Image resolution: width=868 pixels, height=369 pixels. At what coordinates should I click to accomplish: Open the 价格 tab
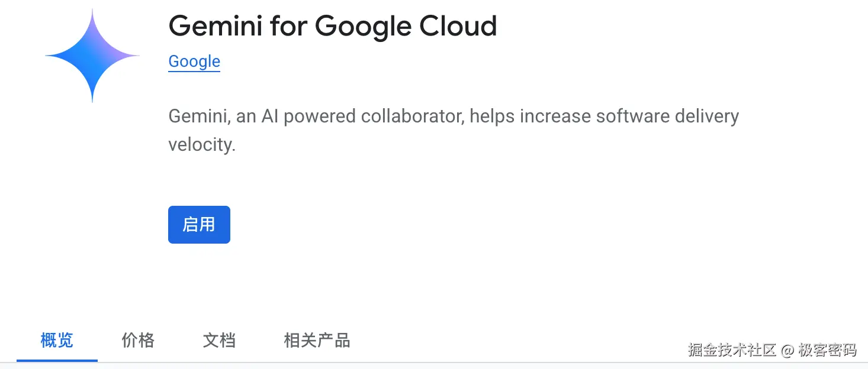pyautogui.click(x=138, y=341)
